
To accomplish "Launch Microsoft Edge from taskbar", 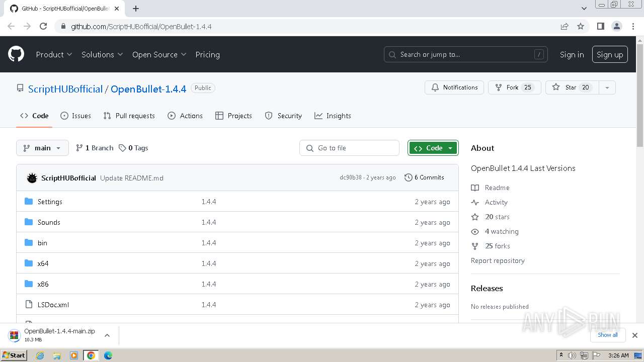I will point(108,355).
